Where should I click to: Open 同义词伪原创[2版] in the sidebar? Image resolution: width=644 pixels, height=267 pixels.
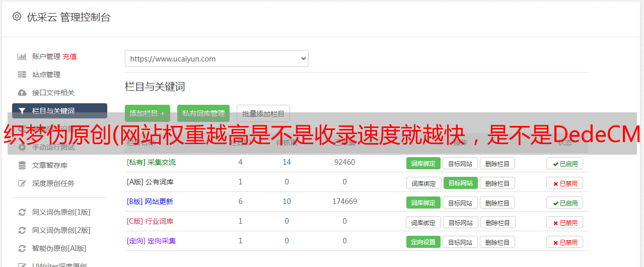coord(61,230)
